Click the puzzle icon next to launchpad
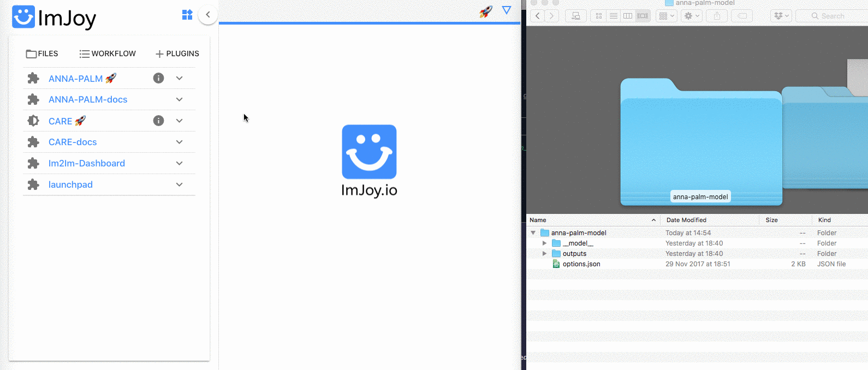The image size is (868, 370). point(33,184)
